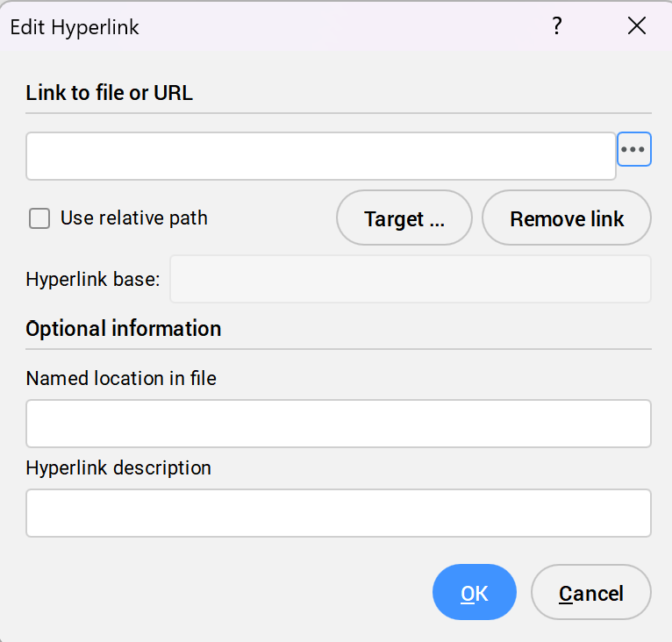The width and height of the screenshot is (672, 642).
Task: Focus the Link to file or URL field
Action: pos(320,156)
